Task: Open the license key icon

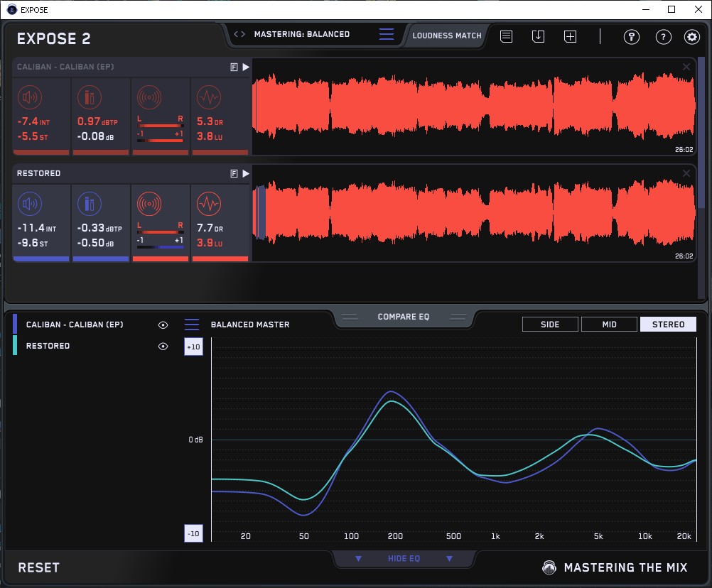Action: (631, 37)
